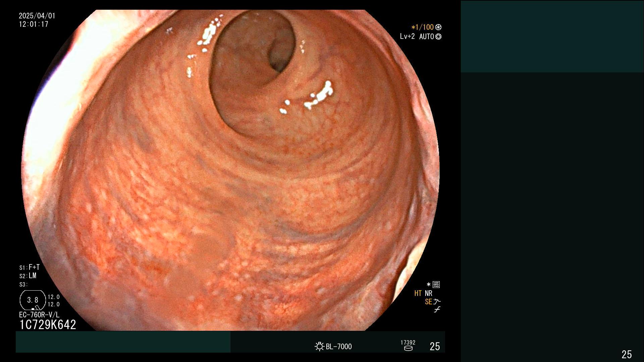Click the scope tip diagram showing 3.8

[33, 300]
